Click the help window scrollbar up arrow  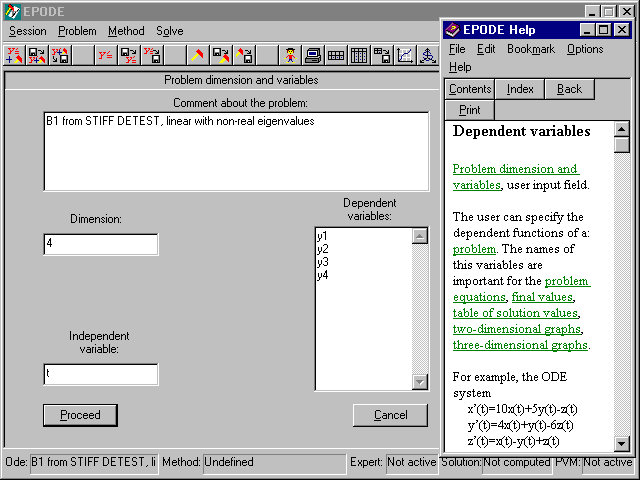click(x=622, y=130)
